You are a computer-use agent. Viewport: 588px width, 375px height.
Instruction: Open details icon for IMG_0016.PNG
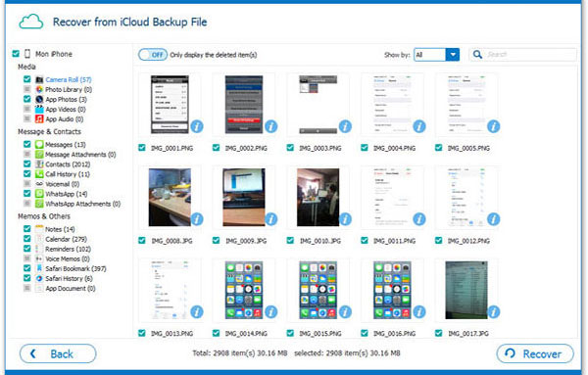[x=419, y=311]
